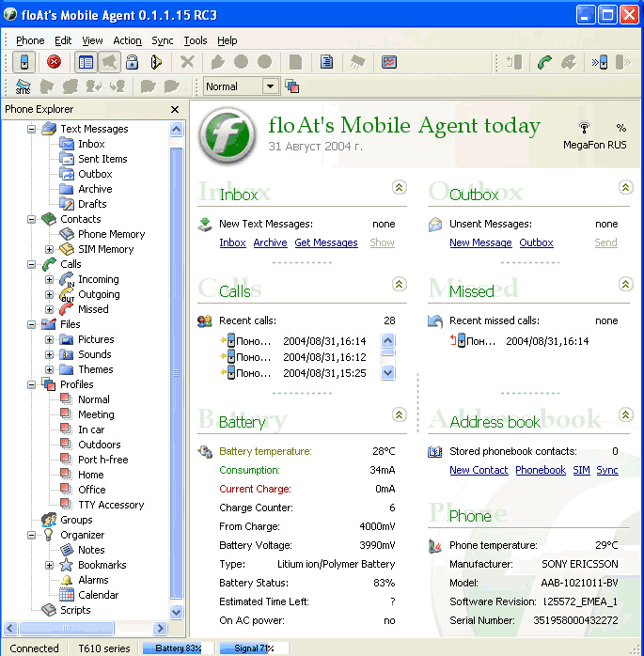The image size is (644, 656).
Task: Collapse the Address book section chevron
Action: click(x=625, y=414)
